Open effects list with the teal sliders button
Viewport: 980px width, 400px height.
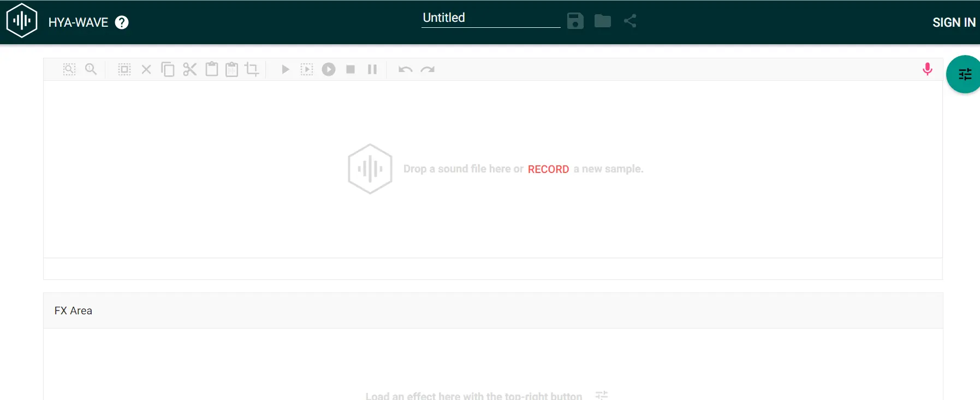click(964, 74)
